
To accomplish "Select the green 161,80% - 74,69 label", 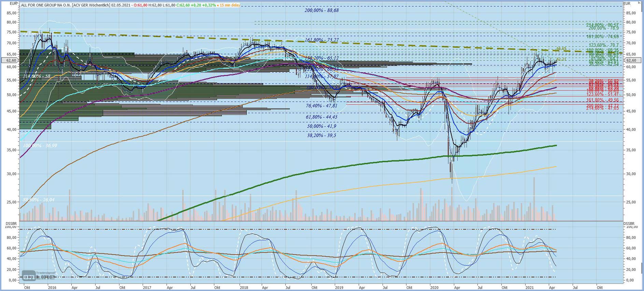I will click(602, 37).
